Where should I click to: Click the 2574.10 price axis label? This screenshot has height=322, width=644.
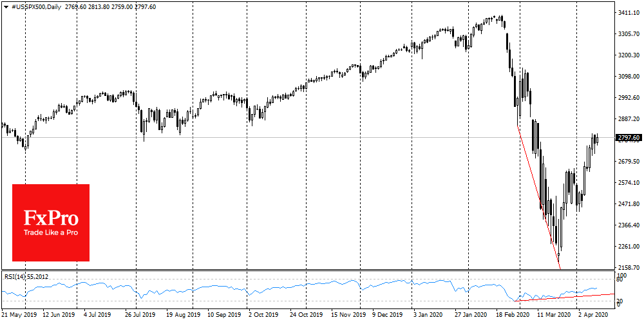pyautogui.click(x=628, y=183)
